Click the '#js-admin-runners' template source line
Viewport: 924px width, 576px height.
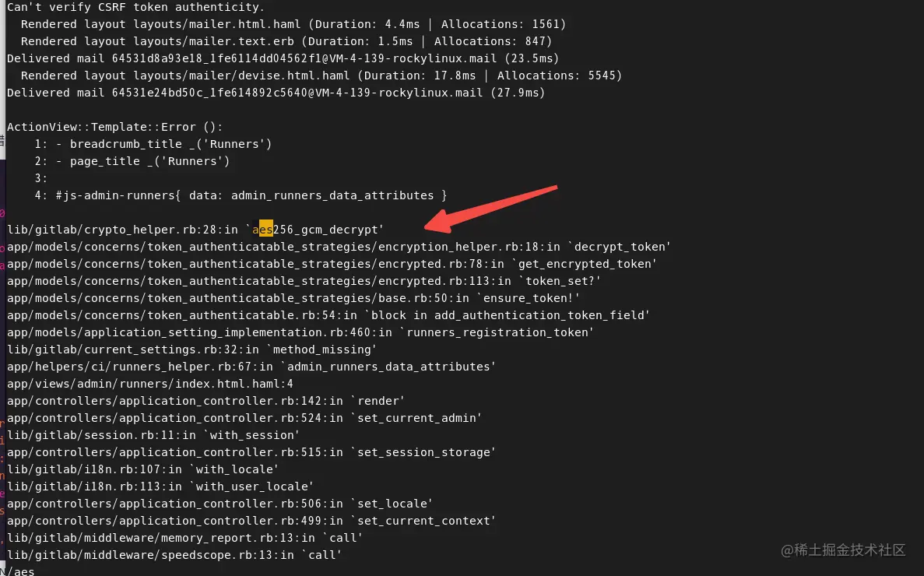[241, 195]
